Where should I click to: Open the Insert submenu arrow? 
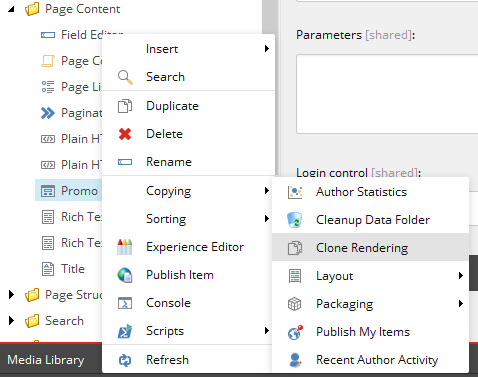tap(267, 49)
